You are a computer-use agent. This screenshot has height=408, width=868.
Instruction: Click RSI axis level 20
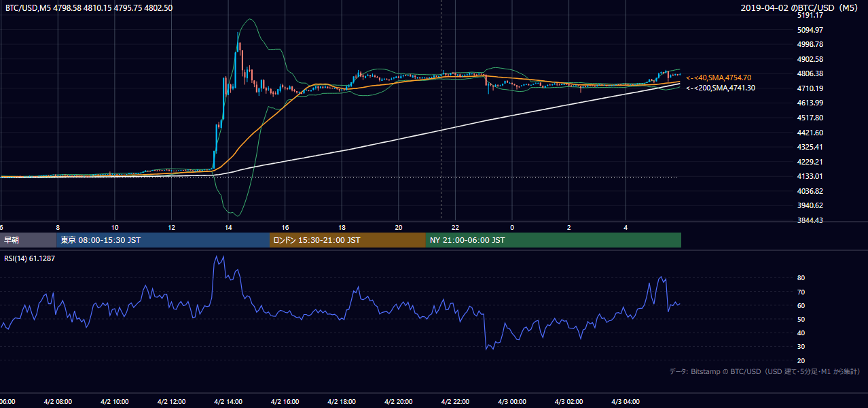tap(801, 360)
